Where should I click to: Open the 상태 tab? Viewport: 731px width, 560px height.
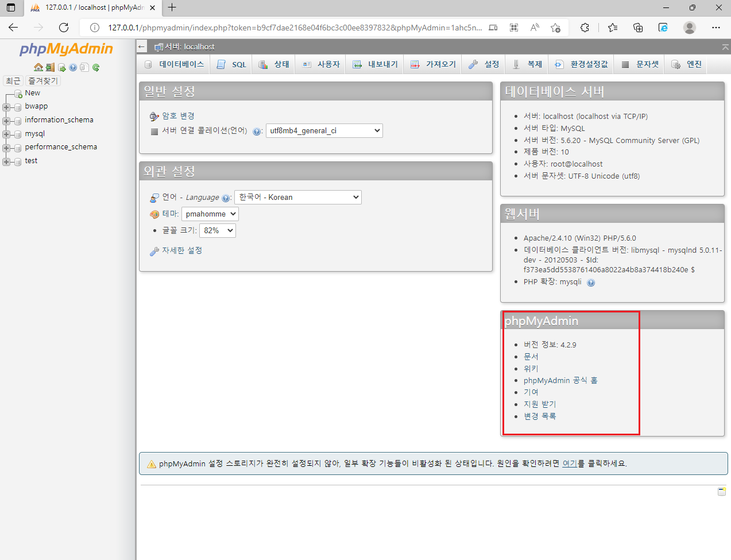[x=274, y=64]
